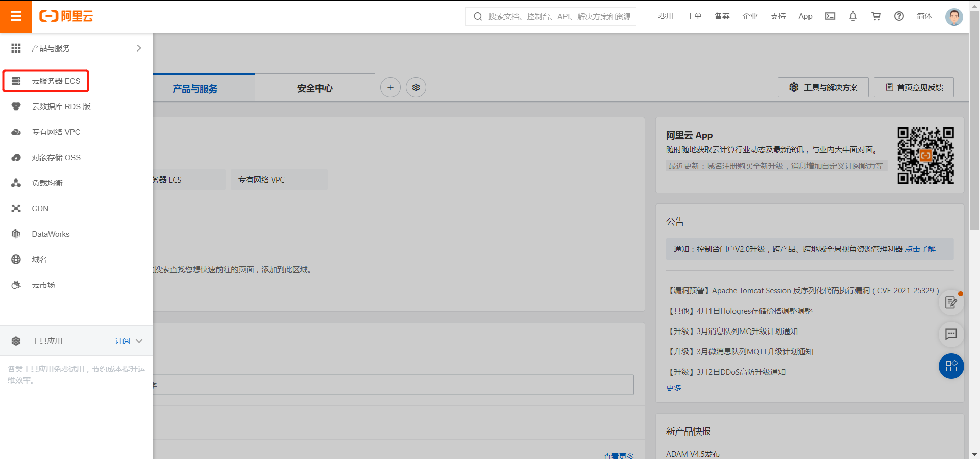Screen dimensions: 980x460
Task: Click the search magnifier icon
Action: click(x=478, y=16)
